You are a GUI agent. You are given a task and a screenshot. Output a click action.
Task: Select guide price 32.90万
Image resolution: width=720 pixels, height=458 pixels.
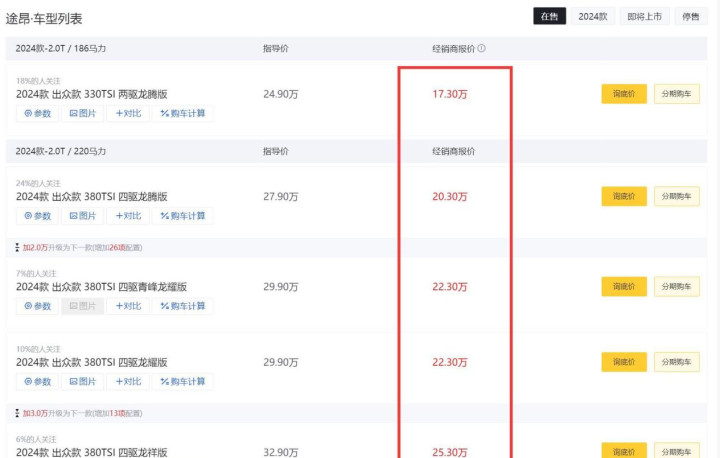pyautogui.click(x=281, y=452)
